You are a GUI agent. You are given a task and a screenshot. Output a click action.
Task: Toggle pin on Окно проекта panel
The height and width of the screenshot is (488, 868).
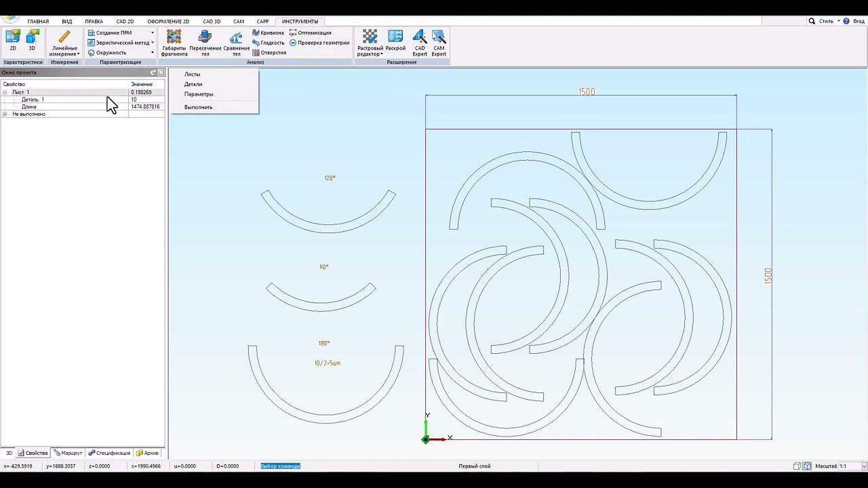coord(153,73)
